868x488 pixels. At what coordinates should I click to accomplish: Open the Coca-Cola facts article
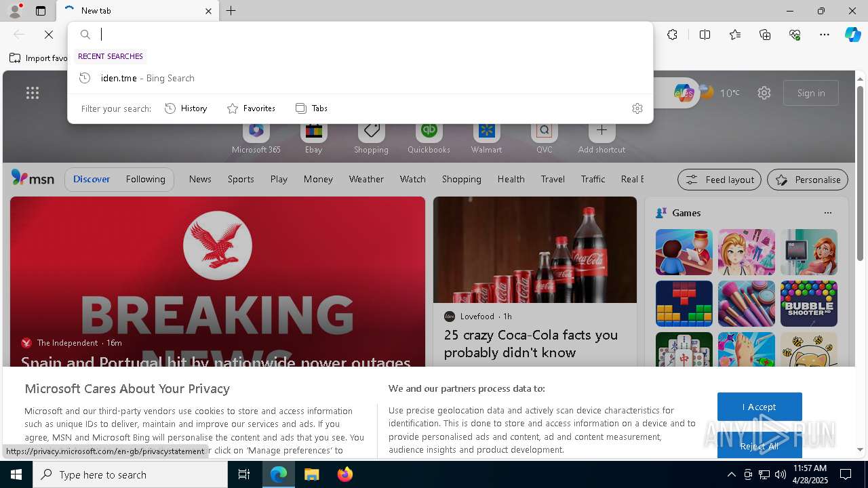530,344
